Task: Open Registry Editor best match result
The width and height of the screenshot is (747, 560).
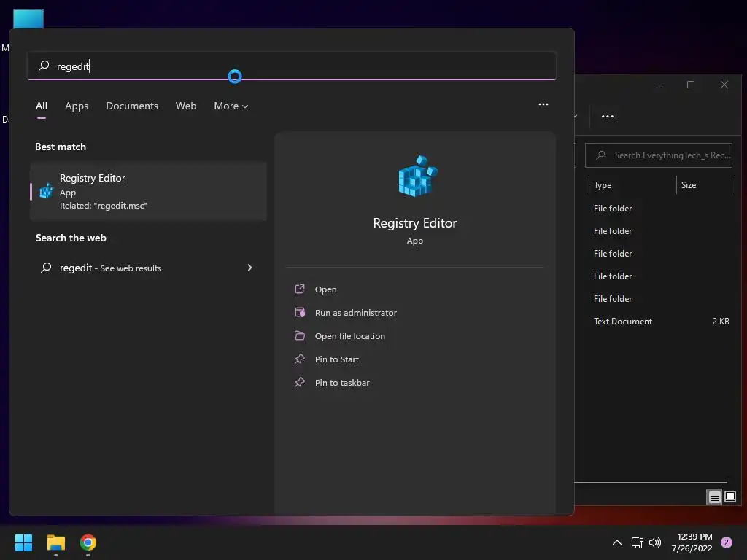Action: click(148, 191)
